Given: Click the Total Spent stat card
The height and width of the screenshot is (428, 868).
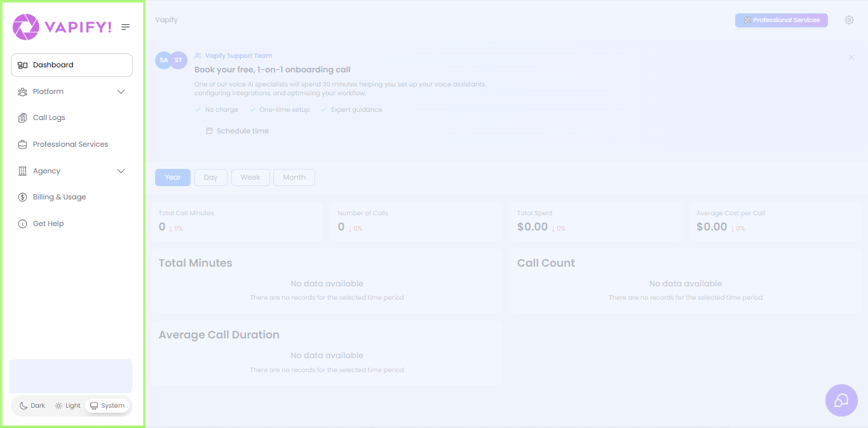Looking at the screenshot, I should (595, 222).
